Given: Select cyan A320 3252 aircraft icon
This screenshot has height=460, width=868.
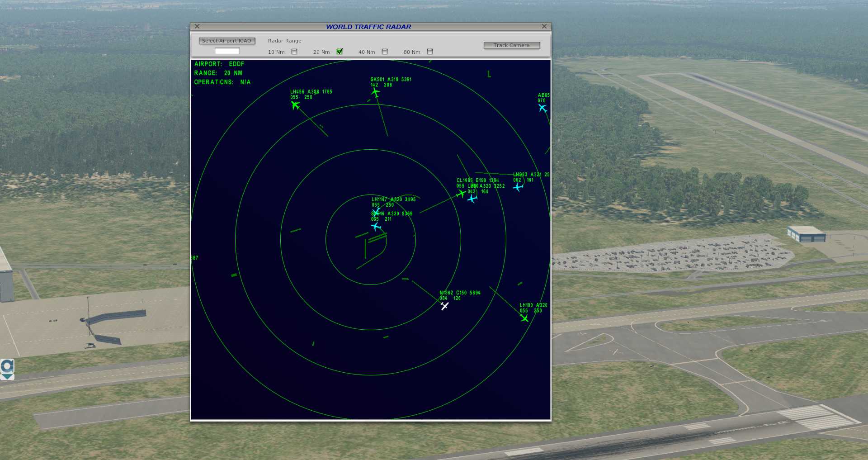Looking at the screenshot, I should 472,199.
